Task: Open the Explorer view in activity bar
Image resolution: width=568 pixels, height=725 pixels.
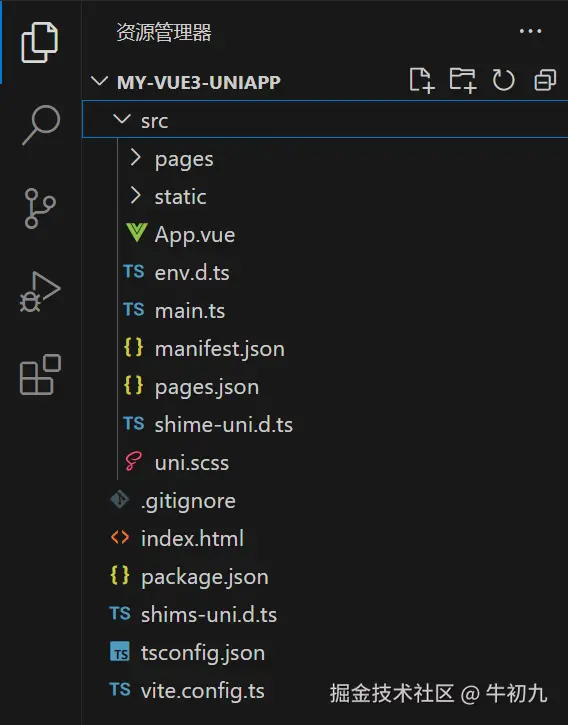Action: click(x=40, y=42)
